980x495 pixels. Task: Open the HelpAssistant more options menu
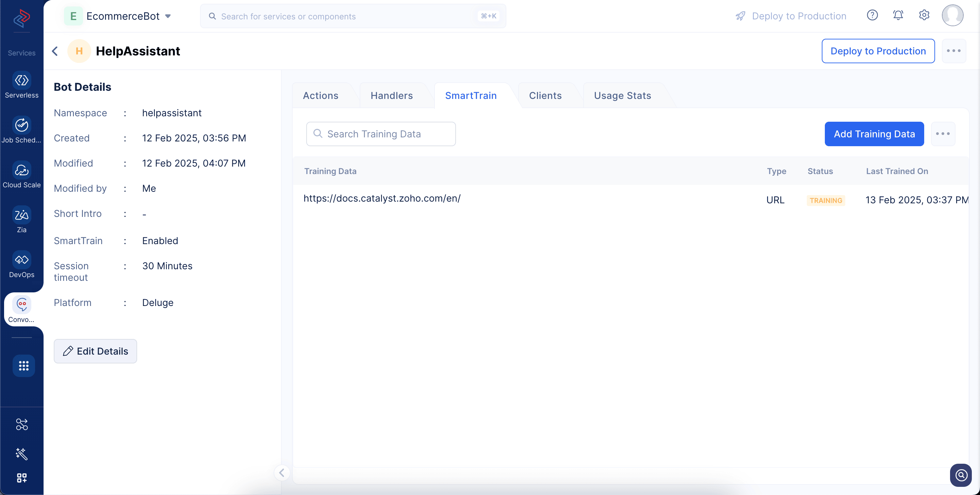[x=954, y=51]
